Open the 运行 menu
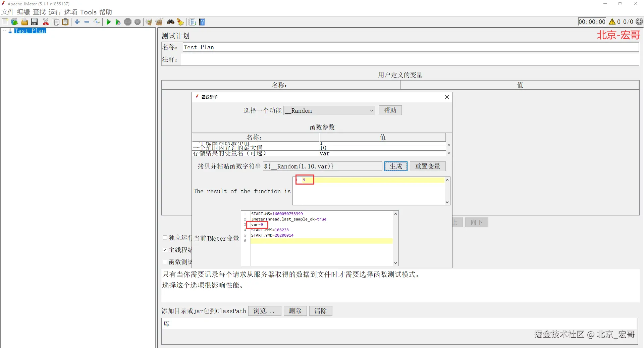This screenshot has height=348, width=644. 55,12
